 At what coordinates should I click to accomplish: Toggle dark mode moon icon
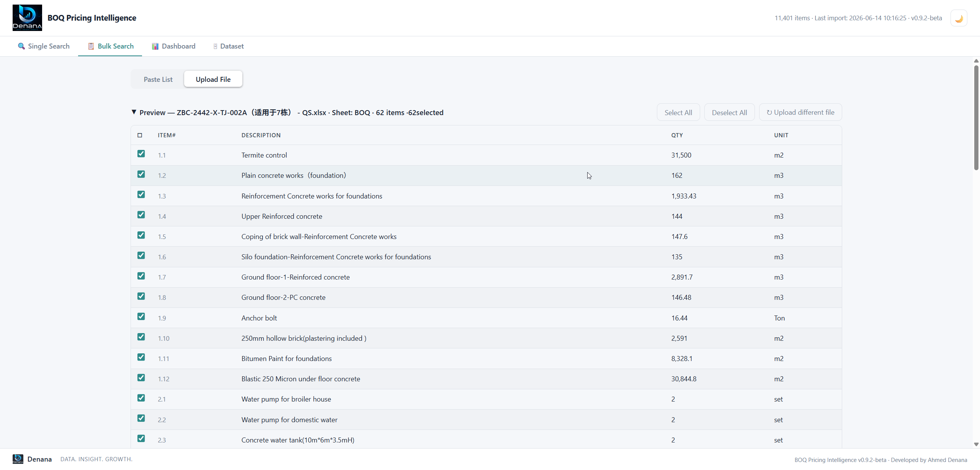959,18
